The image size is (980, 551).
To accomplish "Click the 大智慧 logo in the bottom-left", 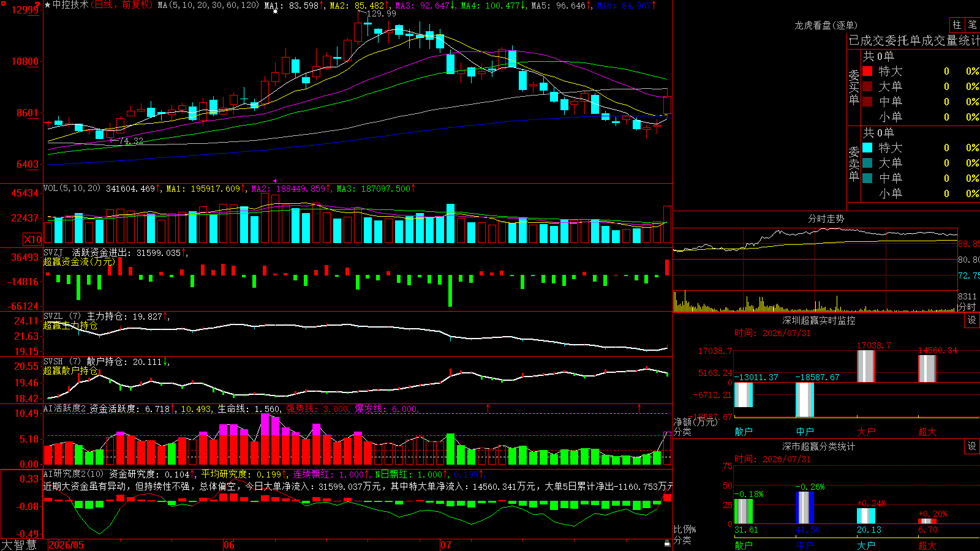I will click(x=19, y=545).
